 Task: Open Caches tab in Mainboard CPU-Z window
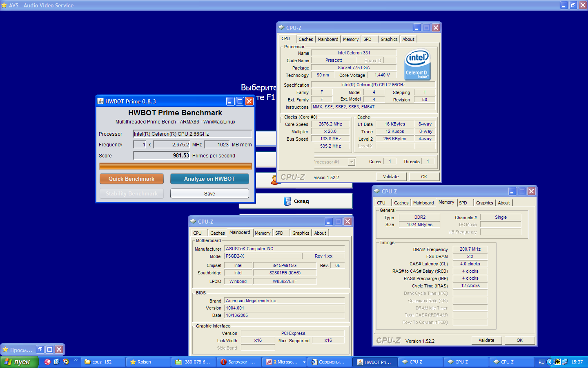(218, 233)
